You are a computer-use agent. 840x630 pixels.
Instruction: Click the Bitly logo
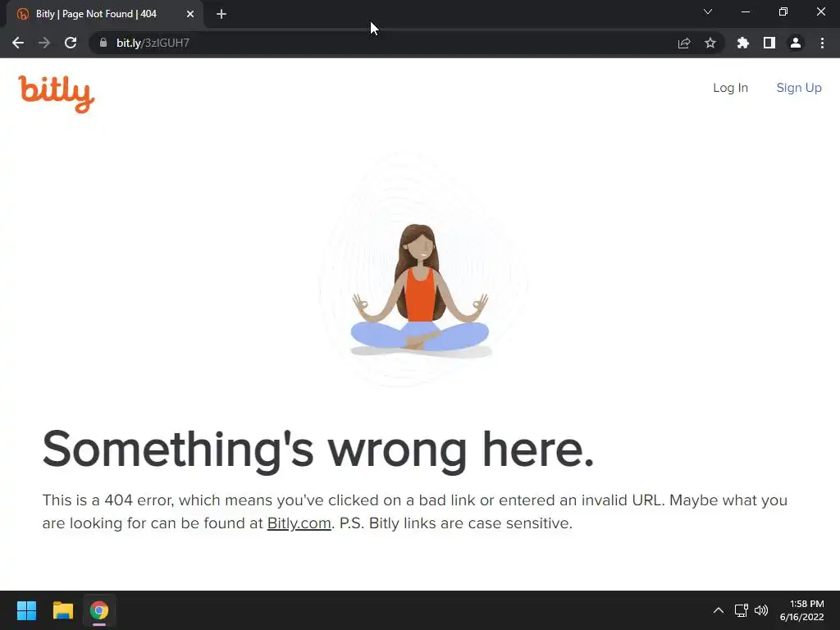[57, 94]
